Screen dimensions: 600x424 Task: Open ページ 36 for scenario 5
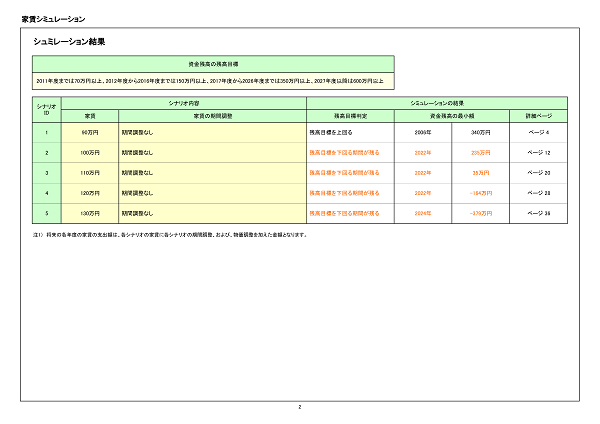point(539,213)
